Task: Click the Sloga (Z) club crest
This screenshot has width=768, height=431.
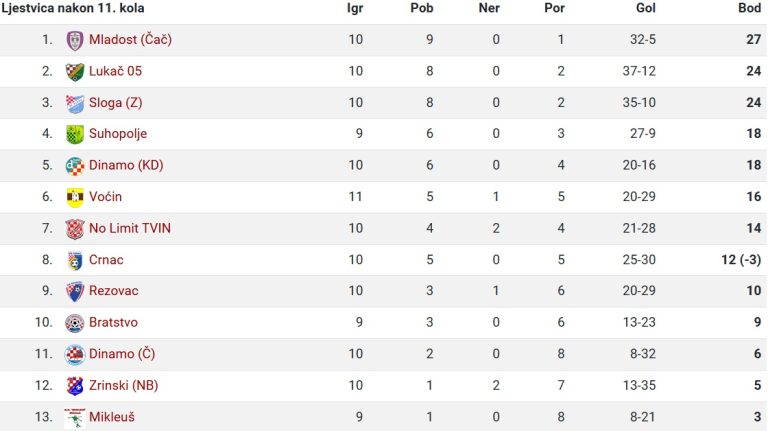Action: (74, 103)
